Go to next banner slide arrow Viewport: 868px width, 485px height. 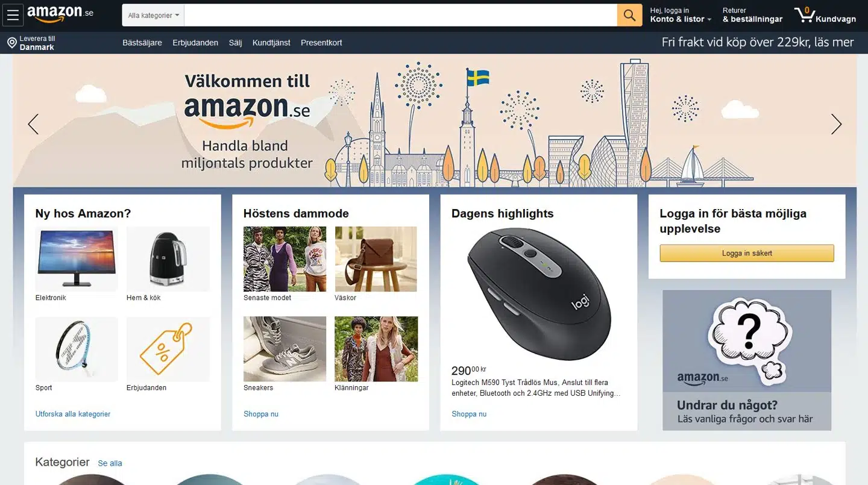point(836,124)
